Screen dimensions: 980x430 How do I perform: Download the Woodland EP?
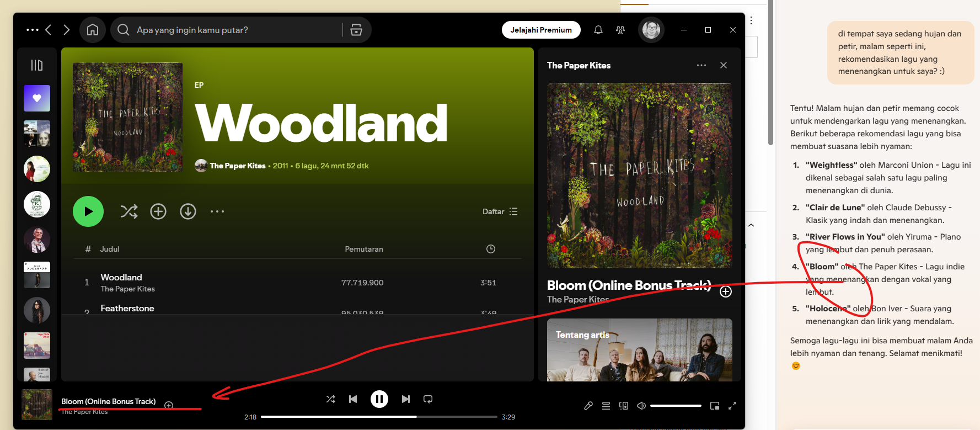point(188,211)
